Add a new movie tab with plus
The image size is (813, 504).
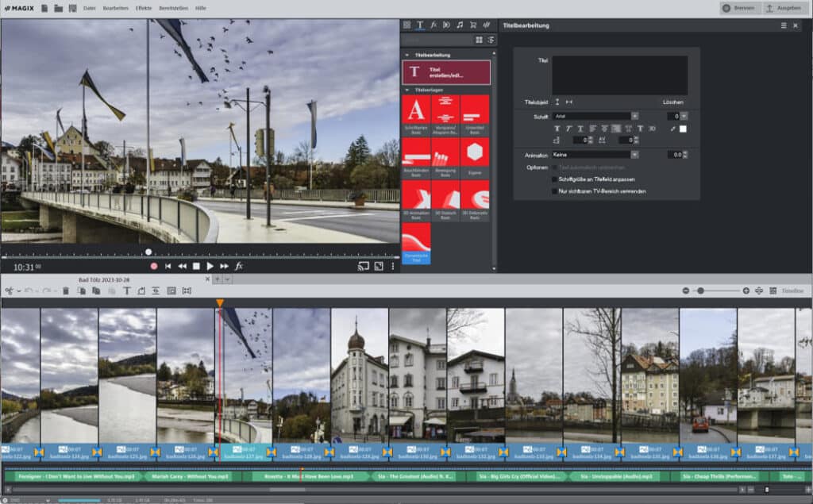[218, 279]
